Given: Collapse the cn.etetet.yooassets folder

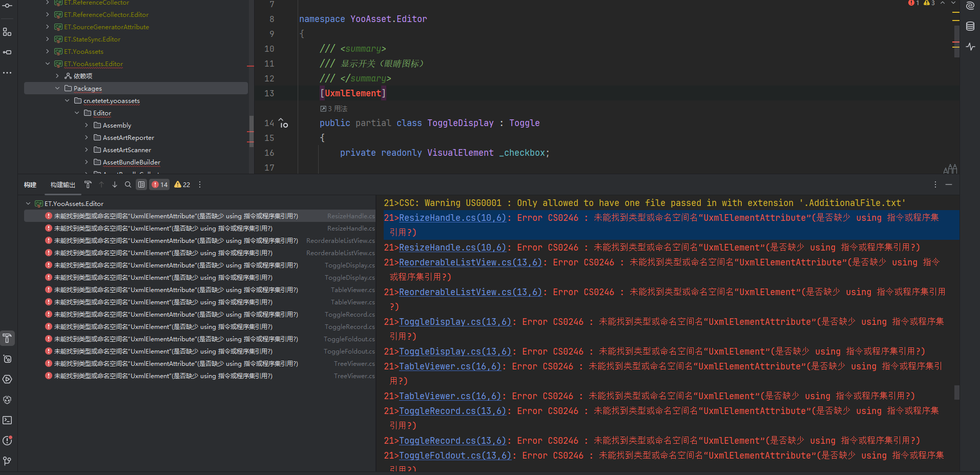Looking at the screenshot, I should (67, 100).
